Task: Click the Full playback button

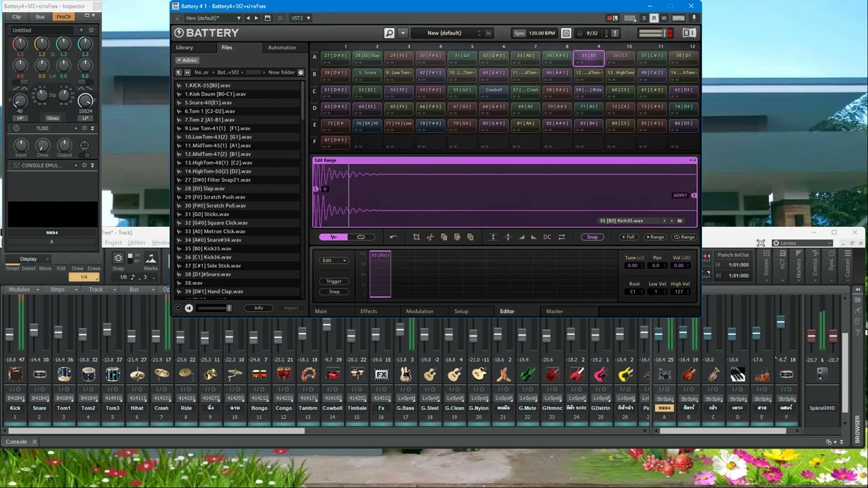Action: pos(628,237)
